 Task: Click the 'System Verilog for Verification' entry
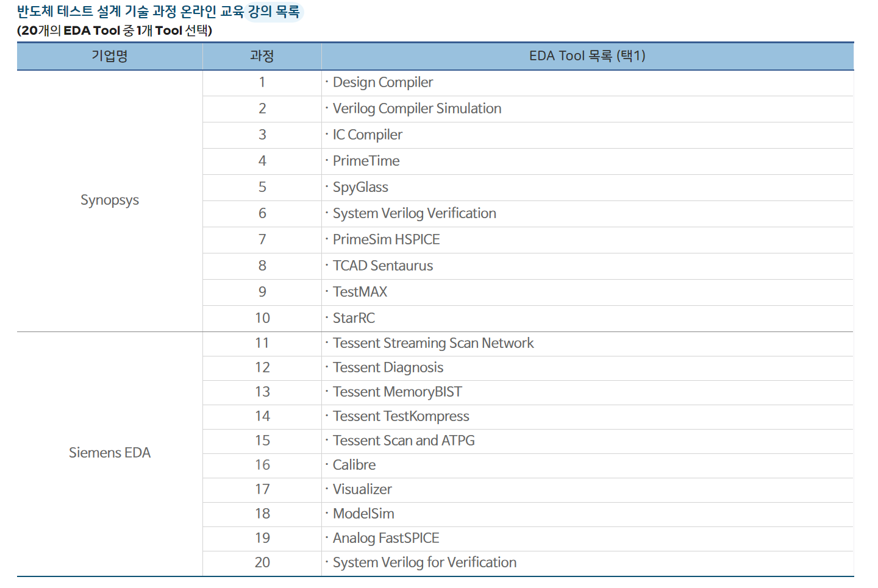[424, 562]
